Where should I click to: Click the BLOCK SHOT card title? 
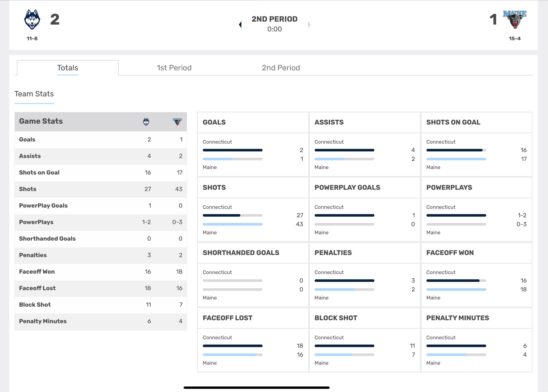(x=336, y=318)
